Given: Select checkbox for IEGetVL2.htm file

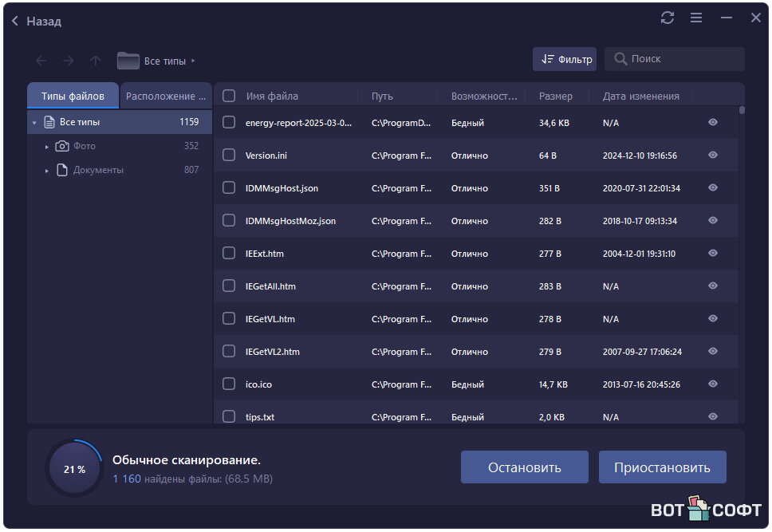Looking at the screenshot, I should [x=229, y=352].
